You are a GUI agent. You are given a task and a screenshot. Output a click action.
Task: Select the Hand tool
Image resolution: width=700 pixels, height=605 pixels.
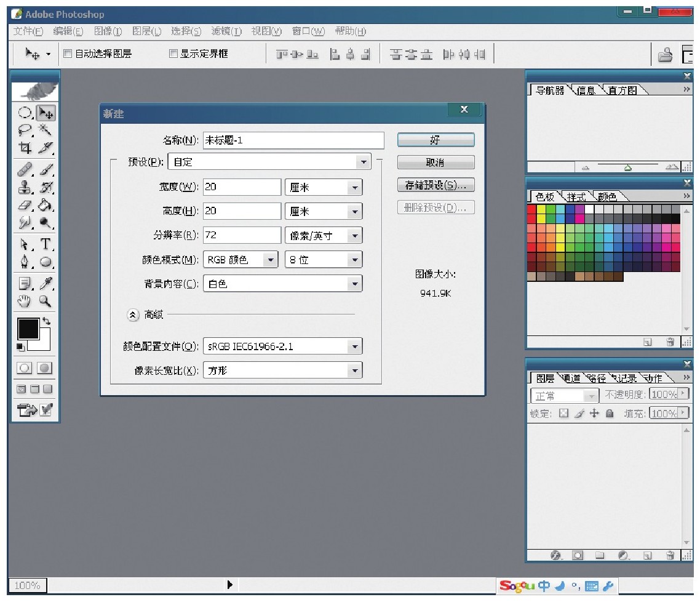25,301
